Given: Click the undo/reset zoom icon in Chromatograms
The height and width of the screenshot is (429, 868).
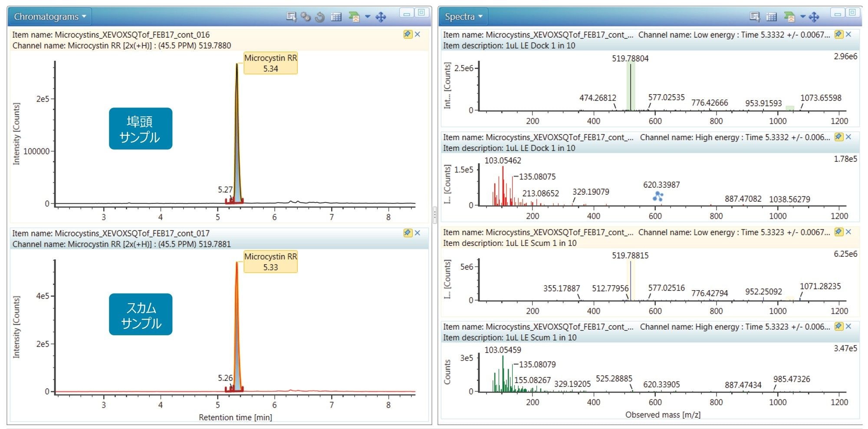Looking at the screenshot, I should 320,17.
